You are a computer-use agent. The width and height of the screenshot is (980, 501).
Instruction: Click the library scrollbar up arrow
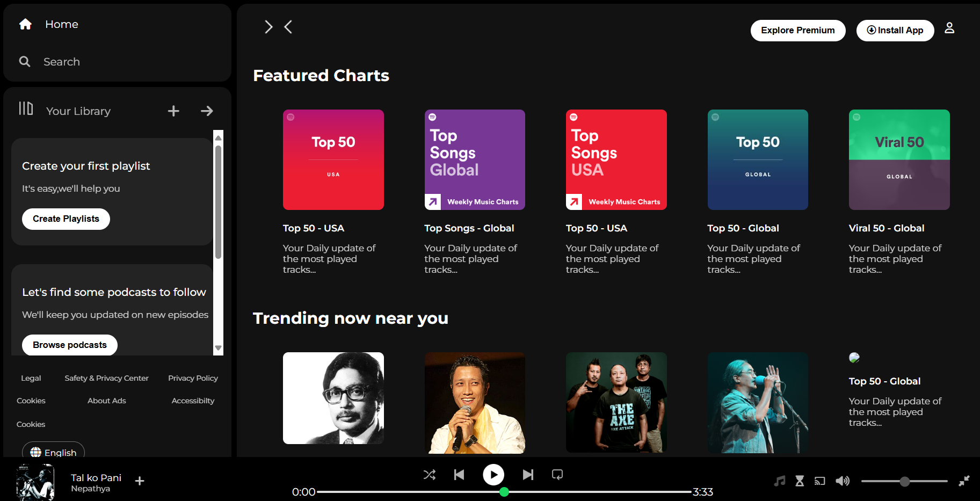[218, 137]
